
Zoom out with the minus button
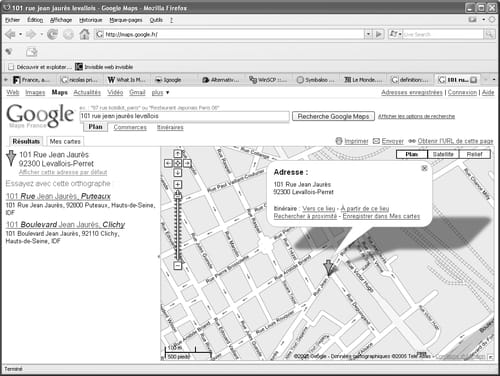coord(178,266)
